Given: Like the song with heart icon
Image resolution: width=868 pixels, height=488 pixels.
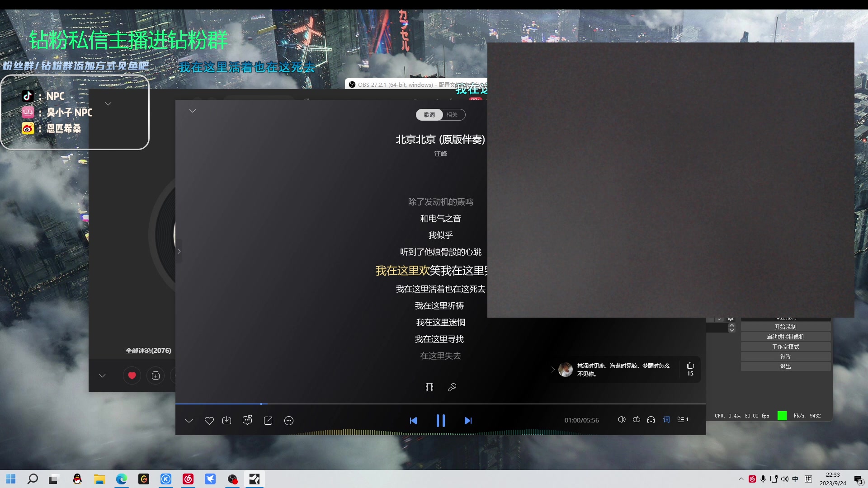Looking at the screenshot, I should click(x=209, y=421).
